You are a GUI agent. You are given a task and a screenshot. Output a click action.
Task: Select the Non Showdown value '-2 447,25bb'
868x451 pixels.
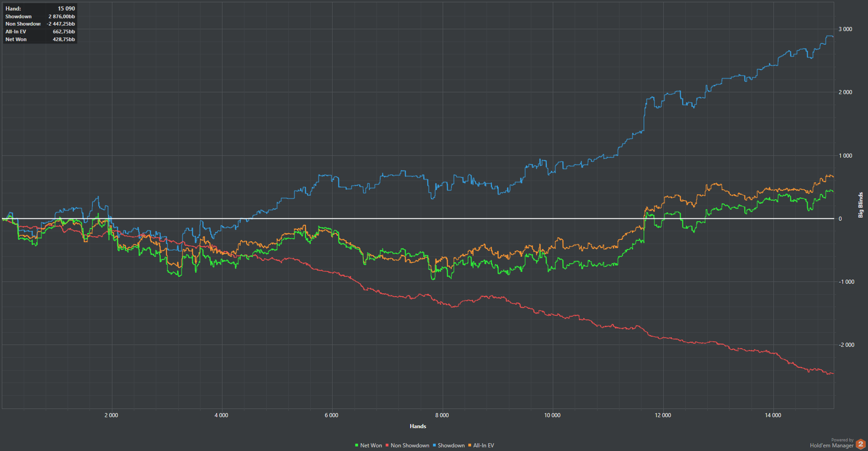[x=61, y=24]
